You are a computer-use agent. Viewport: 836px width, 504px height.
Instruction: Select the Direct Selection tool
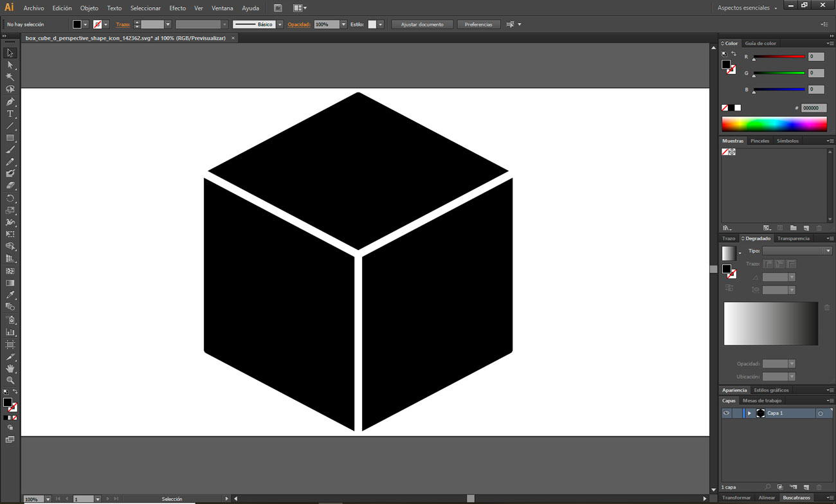[x=10, y=65]
